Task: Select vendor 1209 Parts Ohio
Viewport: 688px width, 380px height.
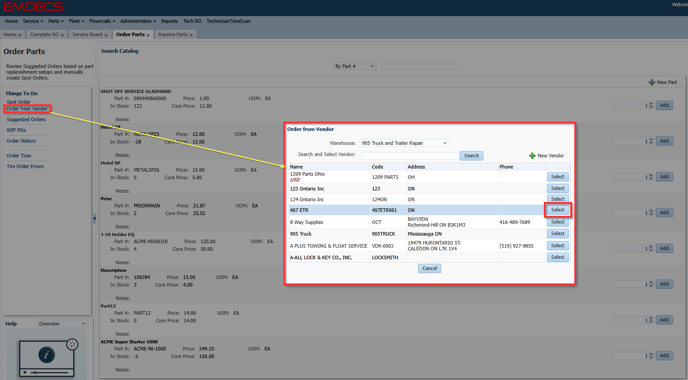Action: (x=558, y=177)
